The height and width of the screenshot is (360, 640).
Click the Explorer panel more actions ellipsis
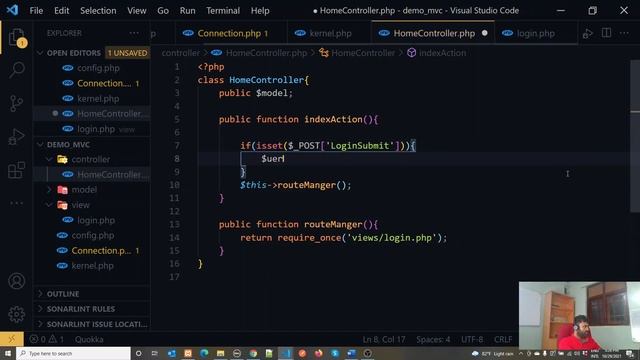tap(134, 33)
